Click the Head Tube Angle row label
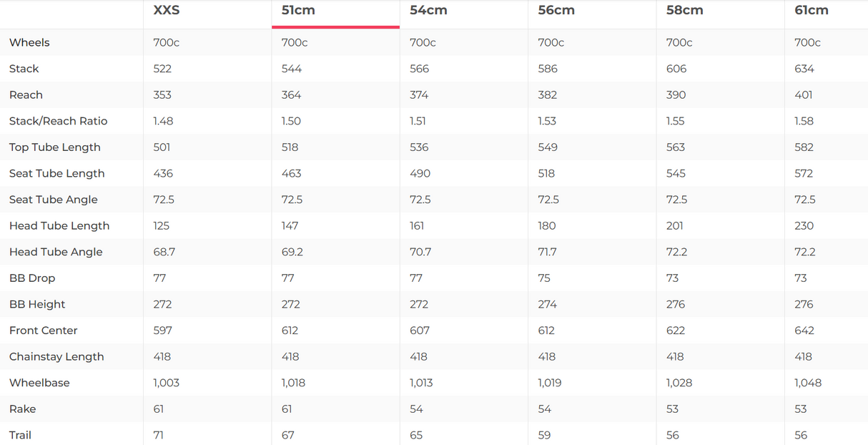Screen dimensions: 868x445 [x=56, y=252]
